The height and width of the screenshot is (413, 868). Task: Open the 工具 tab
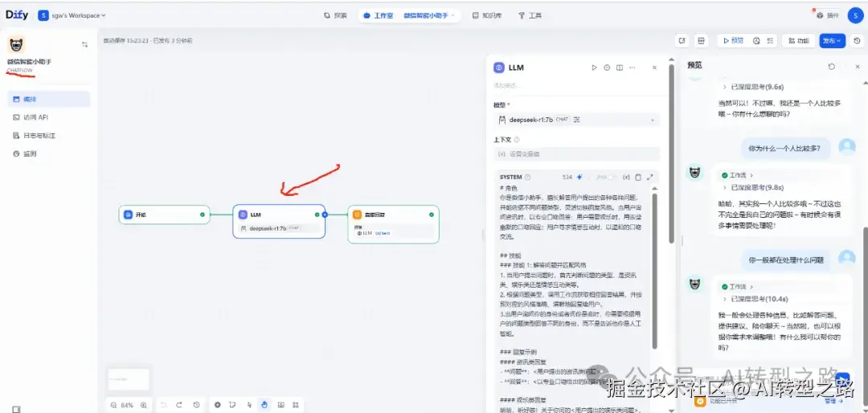pos(530,15)
